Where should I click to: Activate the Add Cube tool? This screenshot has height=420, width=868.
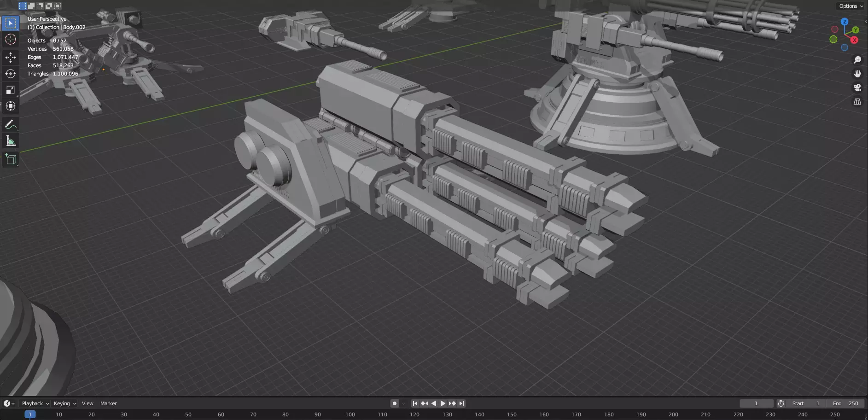click(11, 159)
